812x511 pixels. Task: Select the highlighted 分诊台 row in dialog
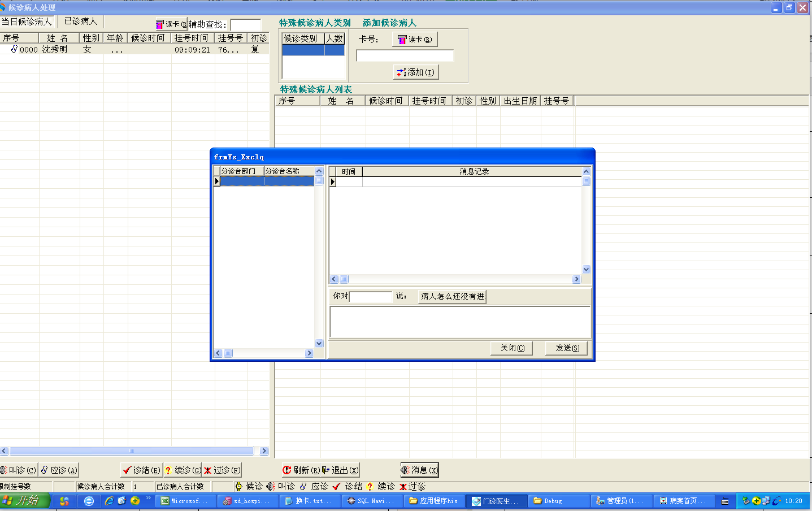click(267, 181)
